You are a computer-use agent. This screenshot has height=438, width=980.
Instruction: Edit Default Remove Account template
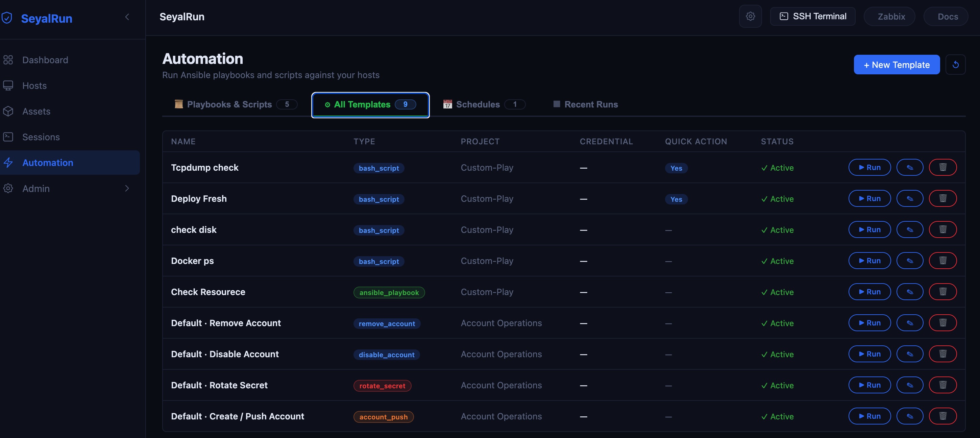pos(910,323)
